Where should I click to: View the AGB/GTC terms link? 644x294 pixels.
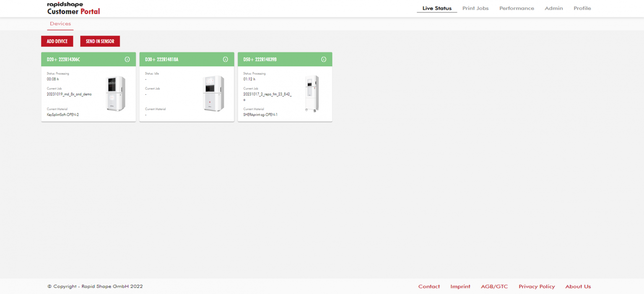coord(494,286)
